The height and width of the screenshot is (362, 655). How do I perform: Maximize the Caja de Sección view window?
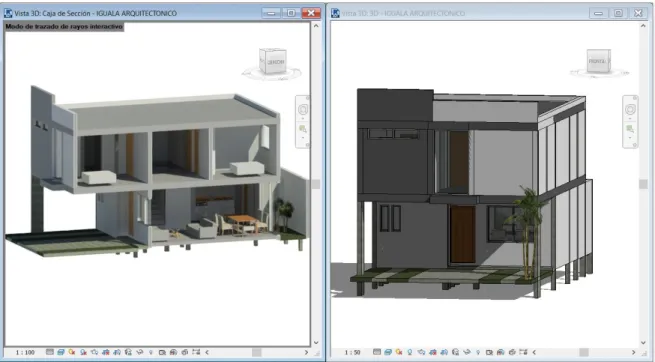(x=291, y=13)
